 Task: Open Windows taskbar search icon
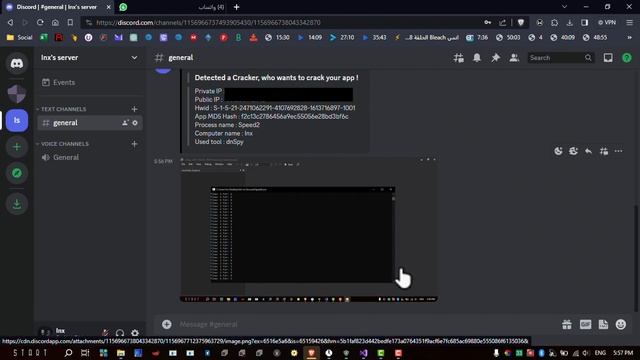click(68, 353)
